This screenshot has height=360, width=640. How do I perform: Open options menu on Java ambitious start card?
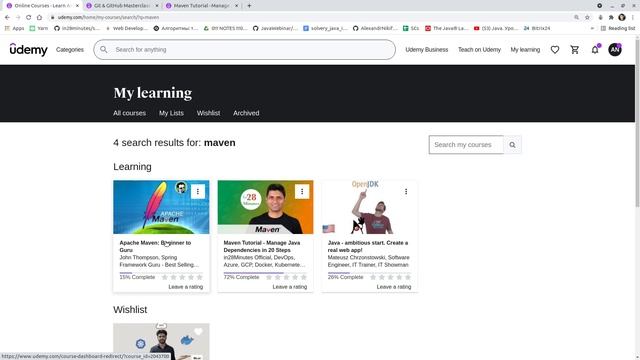406,191
